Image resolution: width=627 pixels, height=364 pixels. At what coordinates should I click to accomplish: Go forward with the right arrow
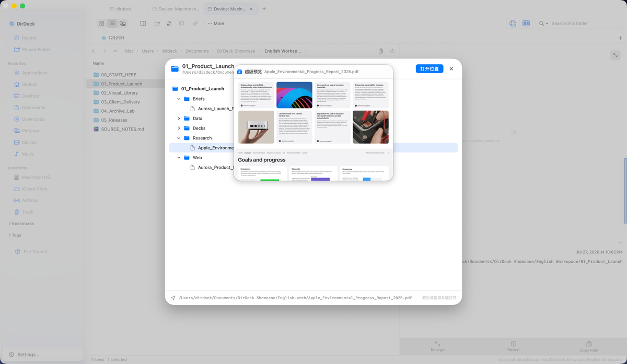click(104, 51)
